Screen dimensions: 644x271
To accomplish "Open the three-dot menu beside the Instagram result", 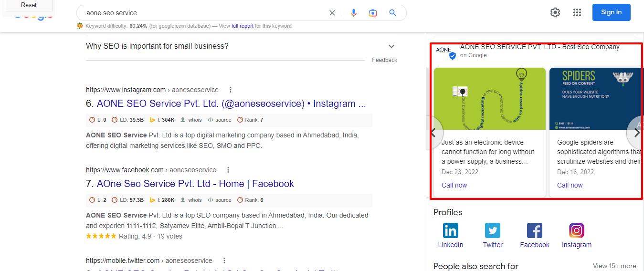I will pos(231,90).
